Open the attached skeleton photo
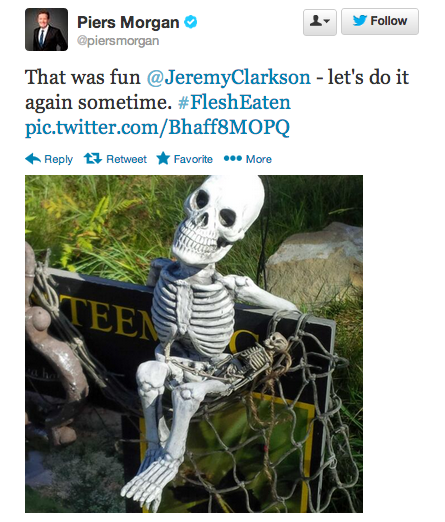The image size is (445, 522). pyautogui.click(x=194, y=344)
